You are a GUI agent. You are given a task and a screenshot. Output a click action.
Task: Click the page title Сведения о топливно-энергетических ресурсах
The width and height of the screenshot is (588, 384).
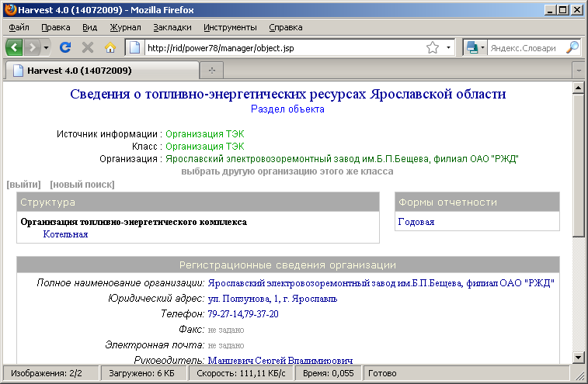coord(288,94)
